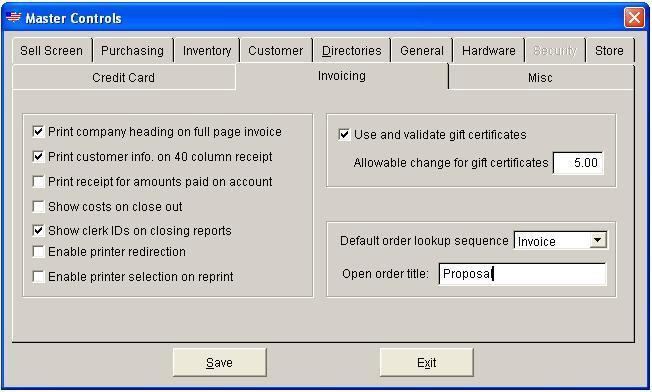Click the Allowable change for gift certificates label
The image size is (652, 392).
pyautogui.click(x=451, y=163)
